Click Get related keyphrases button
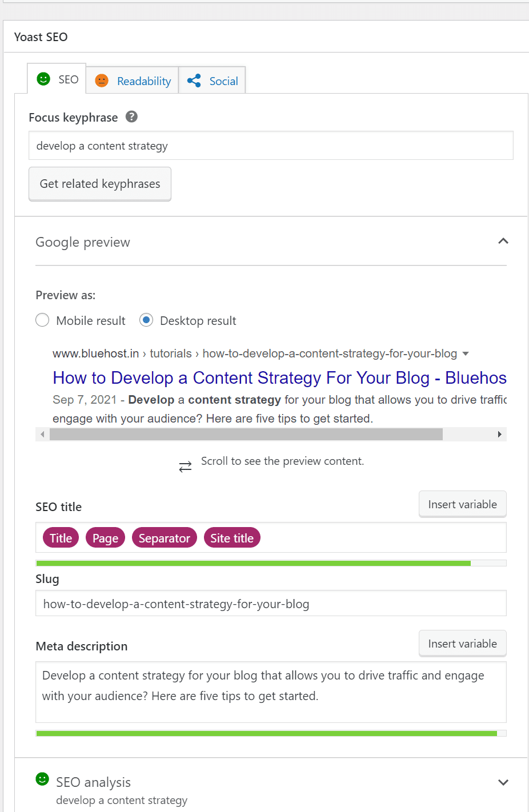The width and height of the screenshot is (529, 812). tap(100, 184)
